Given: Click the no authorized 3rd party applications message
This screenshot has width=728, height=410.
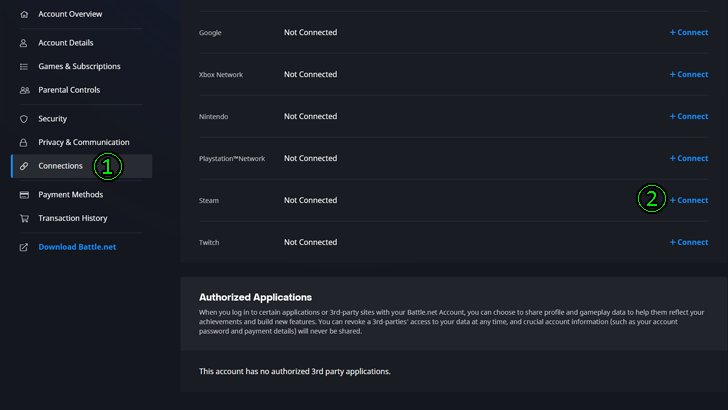Looking at the screenshot, I should click(x=295, y=371).
